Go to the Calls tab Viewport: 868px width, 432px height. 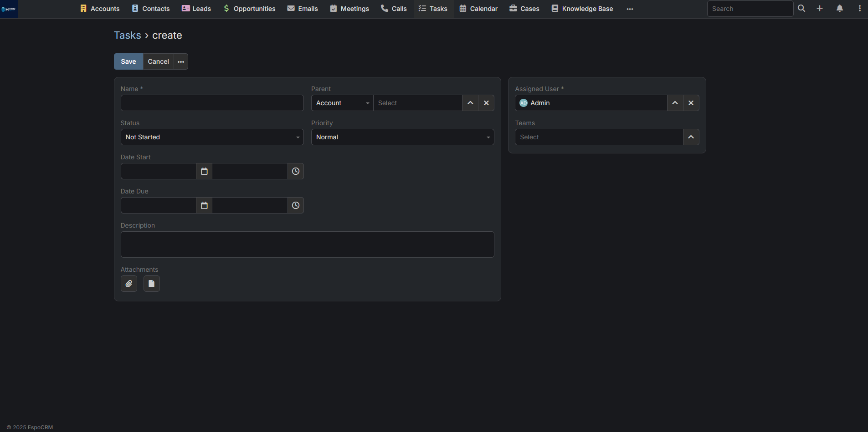click(x=394, y=9)
